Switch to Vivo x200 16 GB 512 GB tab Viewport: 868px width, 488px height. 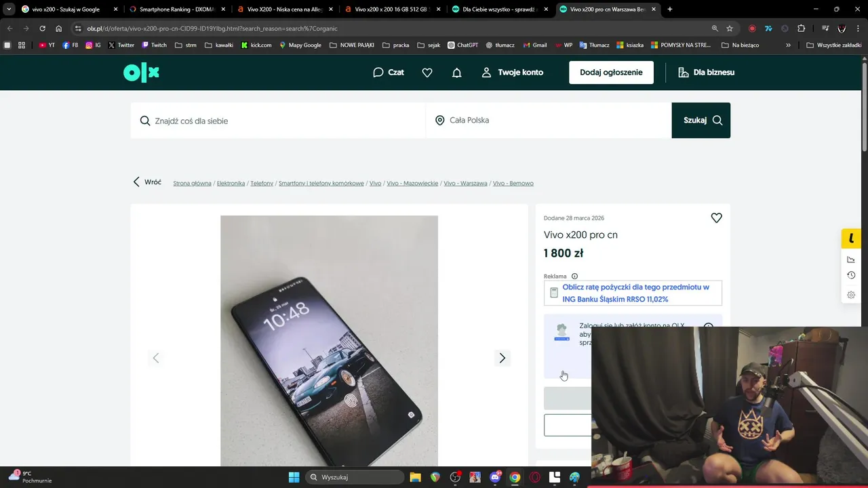(393, 9)
